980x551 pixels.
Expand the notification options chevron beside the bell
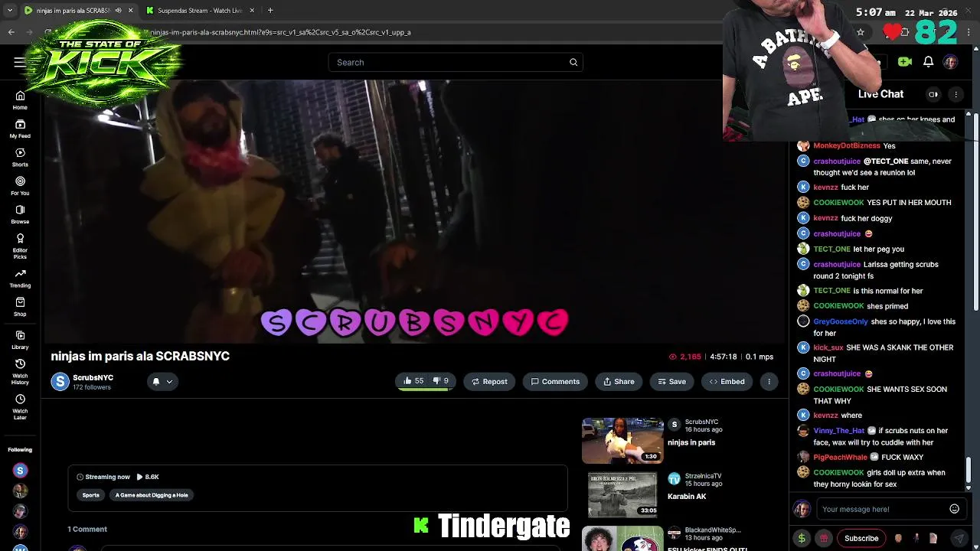pos(169,381)
